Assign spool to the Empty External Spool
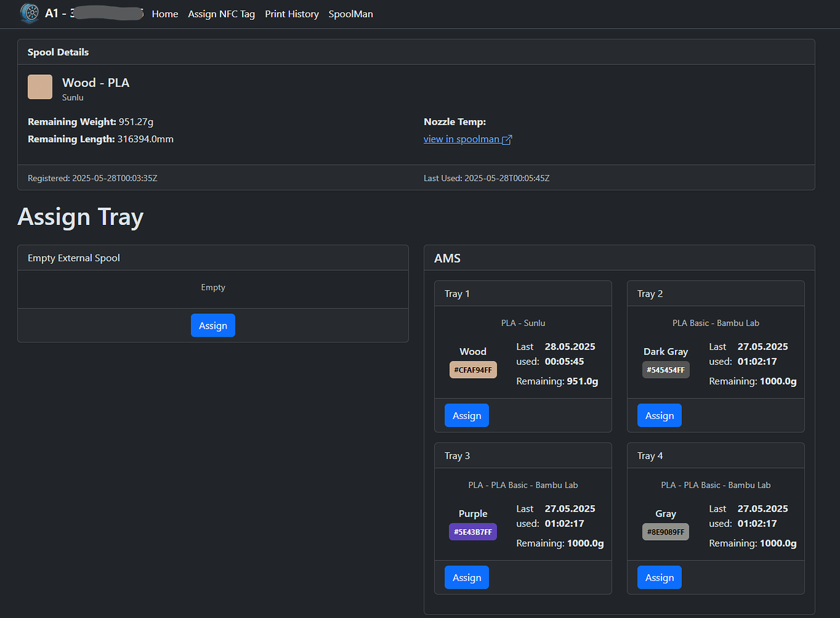840x618 pixels. (x=212, y=325)
